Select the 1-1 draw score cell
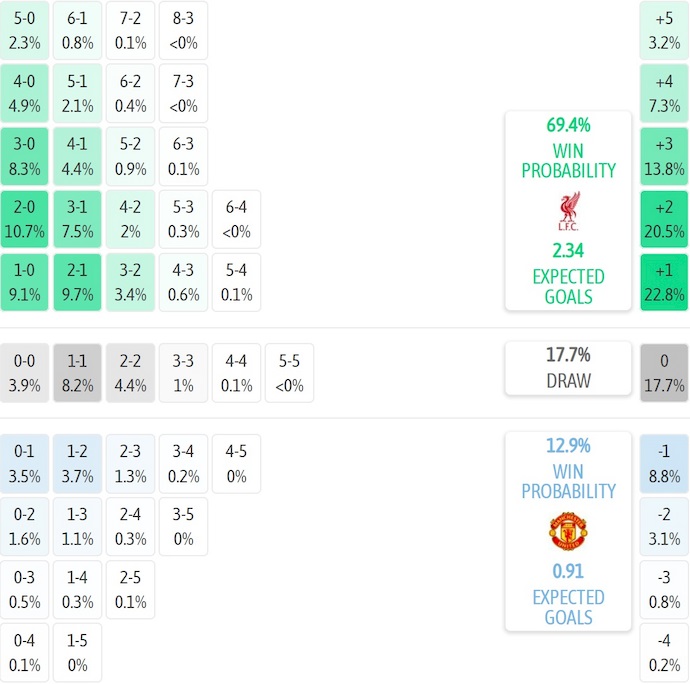 [x=78, y=373]
